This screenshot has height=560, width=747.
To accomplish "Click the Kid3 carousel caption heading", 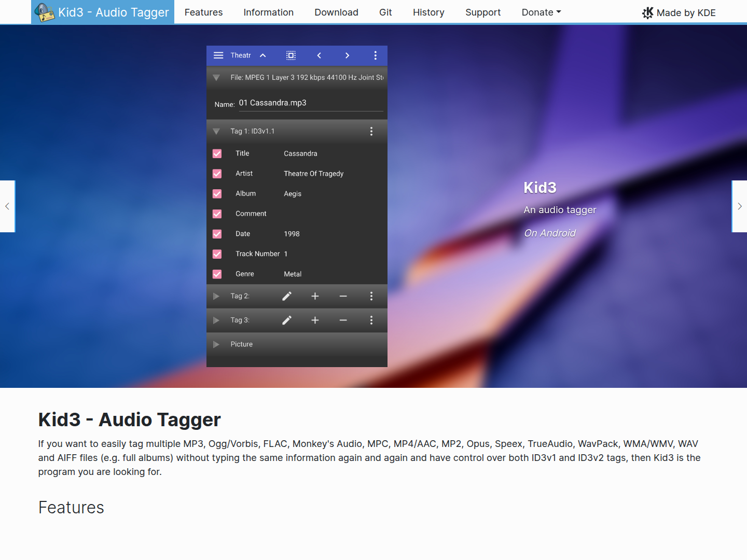I will (540, 188).
